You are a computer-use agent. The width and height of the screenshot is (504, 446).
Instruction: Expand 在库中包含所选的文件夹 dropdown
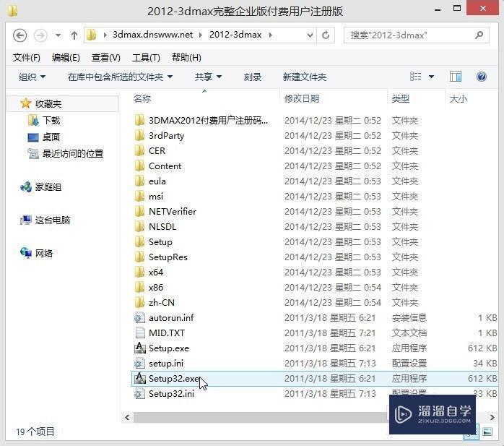[x=120, y=77]
